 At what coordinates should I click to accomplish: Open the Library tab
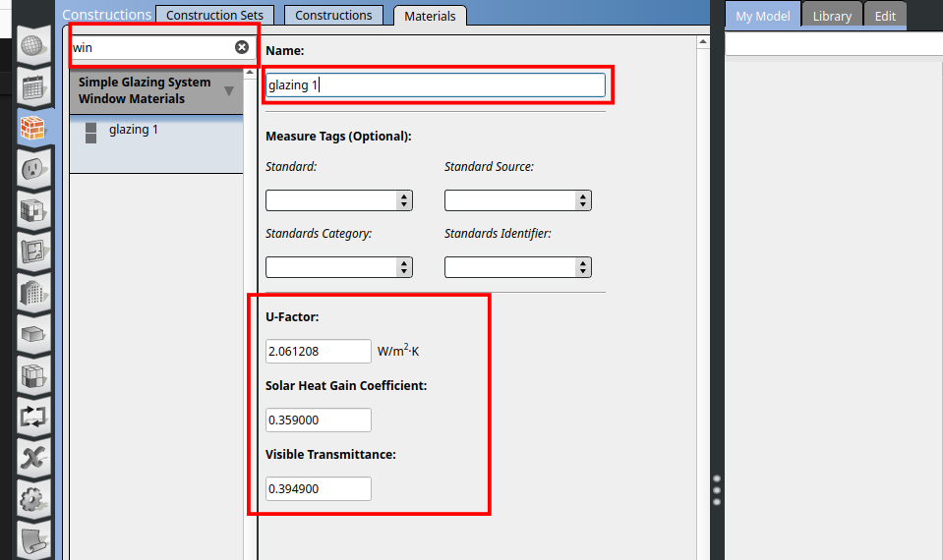coord(832,16)
